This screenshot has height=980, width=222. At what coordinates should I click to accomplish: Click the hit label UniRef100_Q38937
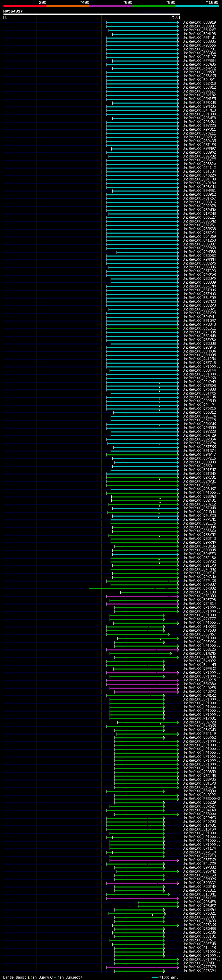(199, 26)
